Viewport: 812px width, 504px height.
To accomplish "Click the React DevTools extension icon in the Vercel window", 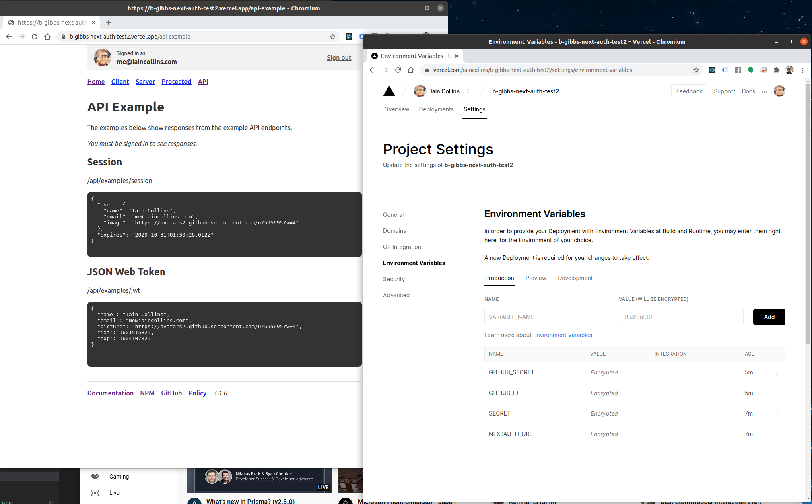I will (x=712, y=70).
